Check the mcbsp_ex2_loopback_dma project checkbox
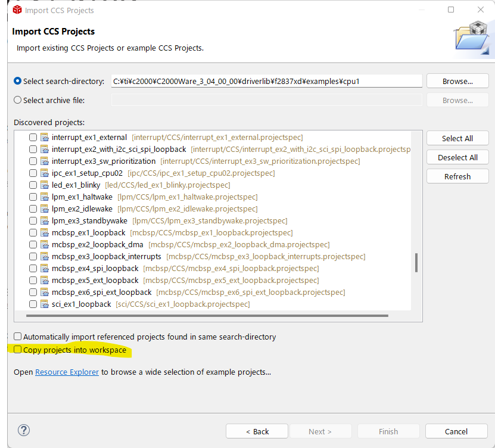The image size is (495, 448). point(33,245)
